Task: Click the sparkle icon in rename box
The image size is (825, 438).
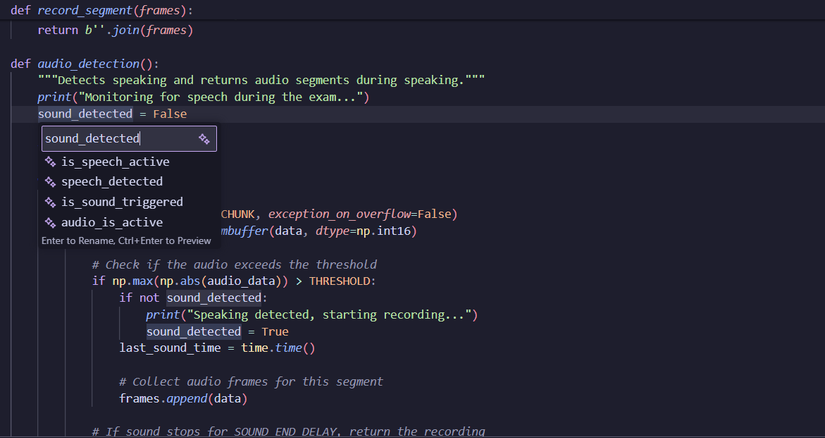Action: (204, 139)
